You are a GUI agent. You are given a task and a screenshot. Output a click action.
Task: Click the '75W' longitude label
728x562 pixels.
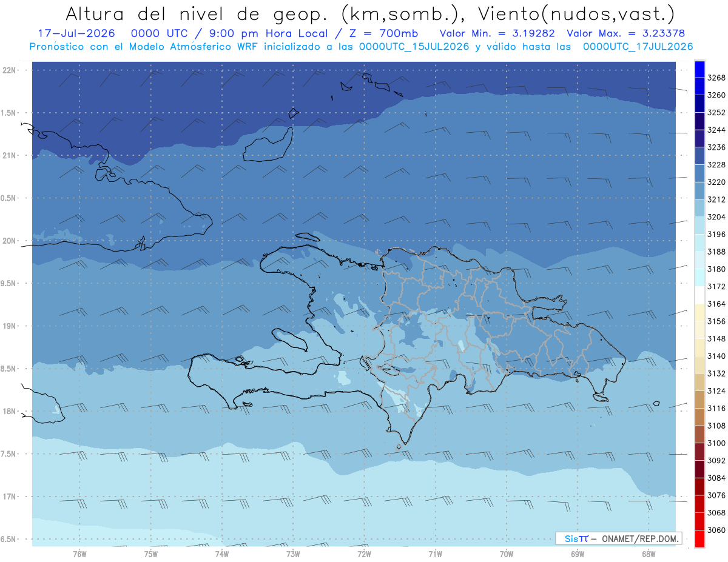150,554
